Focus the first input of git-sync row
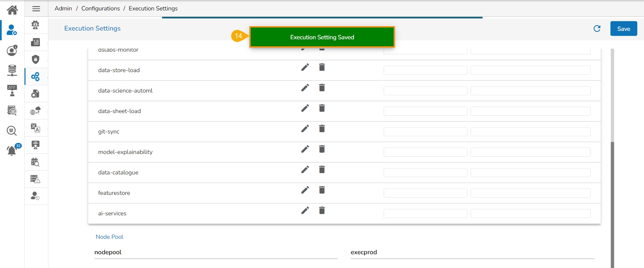Screen dimensions: 644x268 point(426,132)
